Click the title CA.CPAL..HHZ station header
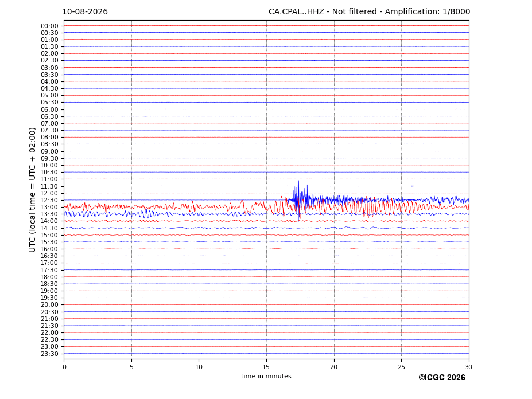This screenshot has width=532, height=399. pyautogui.click(x=369, y=12)
